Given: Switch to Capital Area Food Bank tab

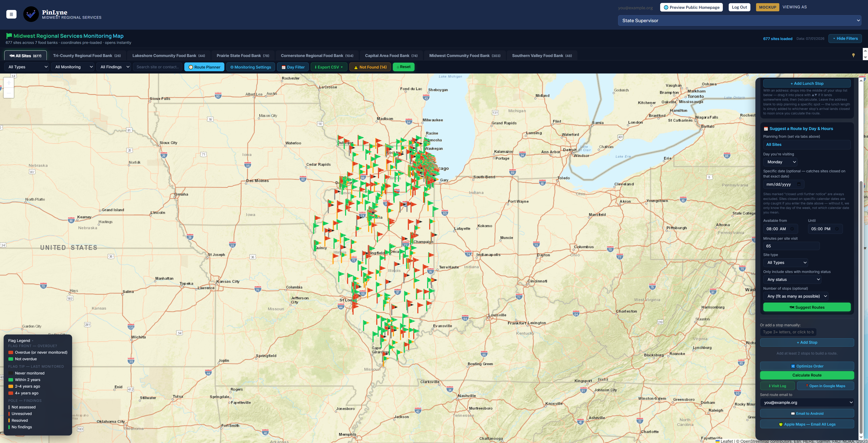Looking at the screenshot, I should point(391,56).
